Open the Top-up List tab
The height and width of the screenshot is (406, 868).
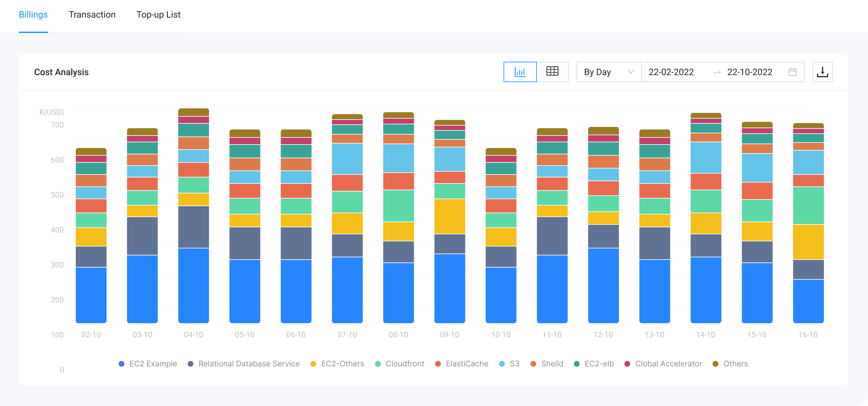point(158,14)
